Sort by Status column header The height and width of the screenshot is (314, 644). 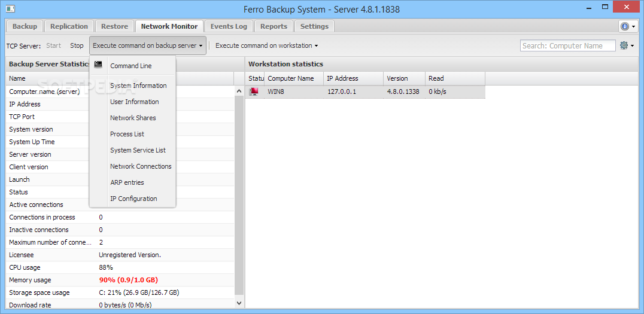[x=255, y=78]
